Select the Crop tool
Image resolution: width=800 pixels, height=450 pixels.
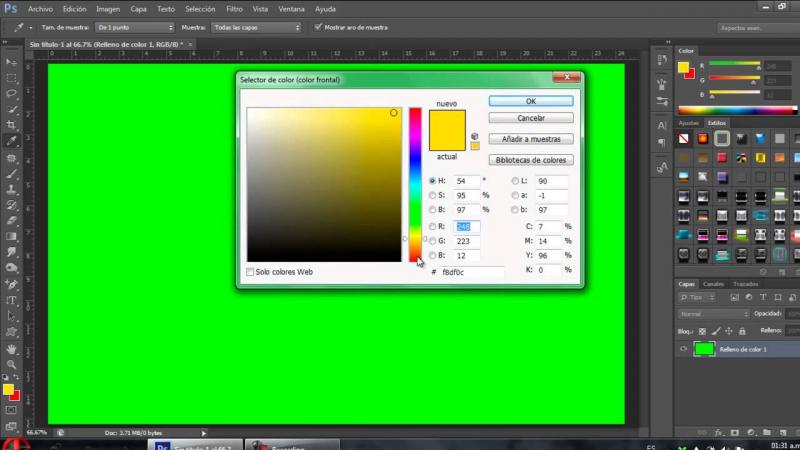(x=11, y=125)
